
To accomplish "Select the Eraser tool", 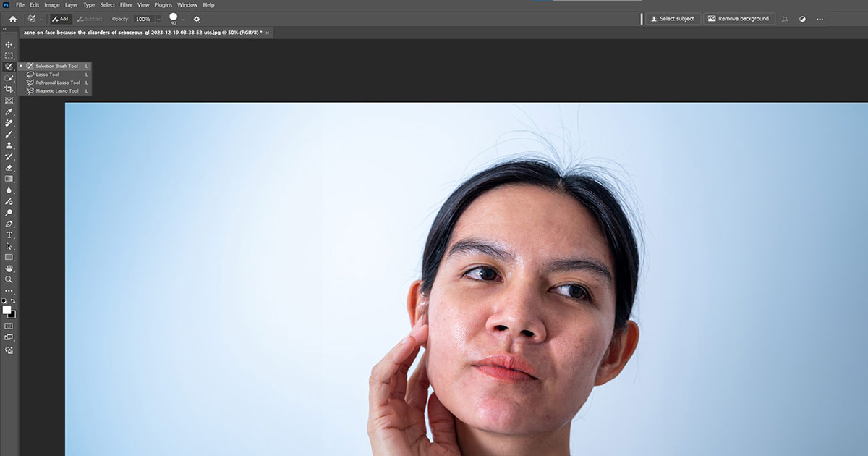I will point(9,167).
